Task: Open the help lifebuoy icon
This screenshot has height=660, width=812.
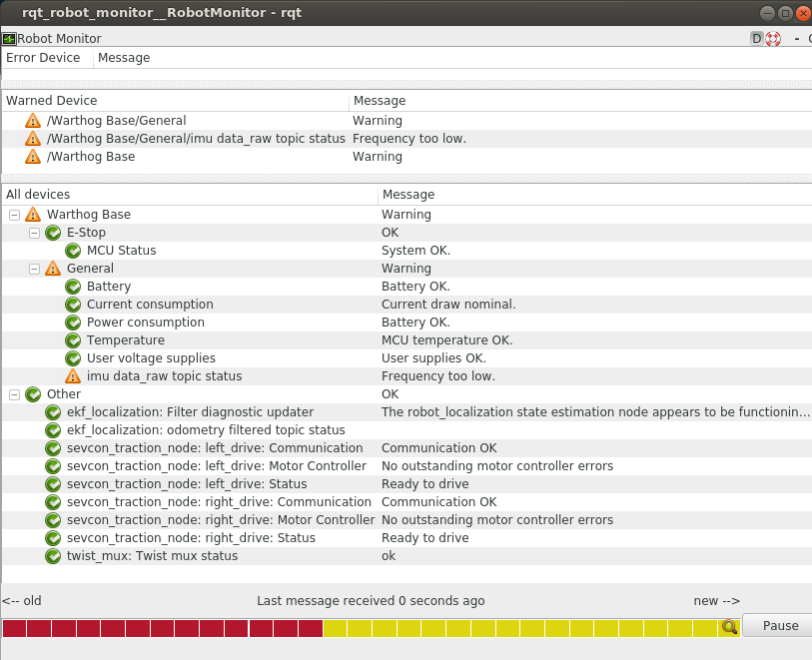Action: 773,39
